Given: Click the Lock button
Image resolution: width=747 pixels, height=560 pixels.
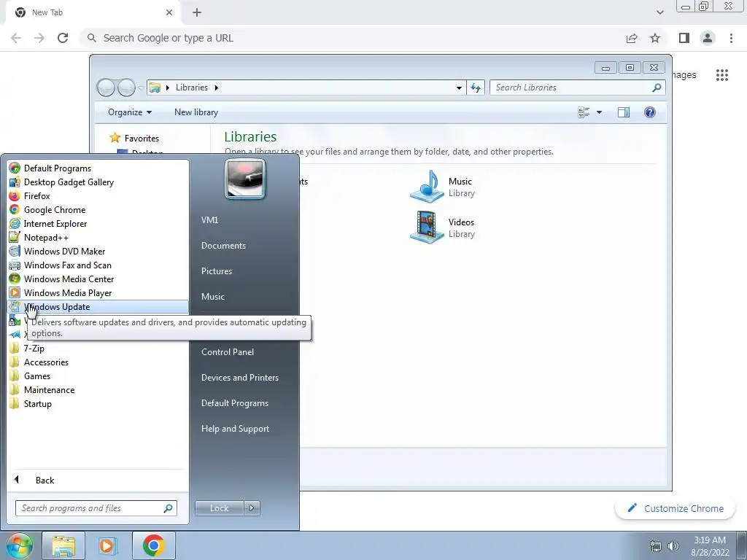Looking at the screenshot, I should pos(219,508).
